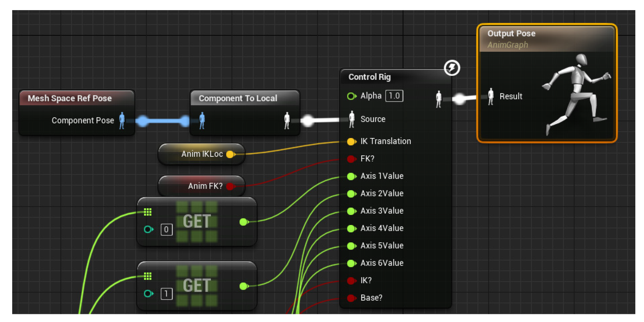Click the array grid pin on GET 0 node
Image resolution: width=644 pixels, height=322 pixels.
[148, 212]
